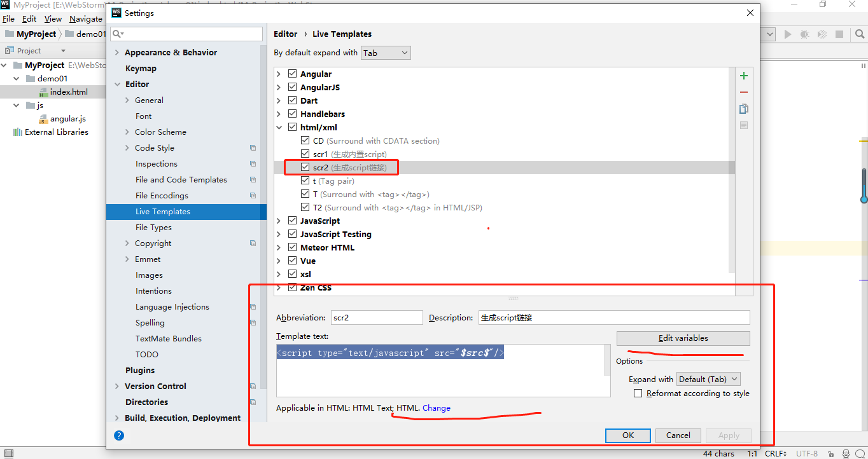Open the Edit menu
This screenshot has width=868, height=459.
29,19
